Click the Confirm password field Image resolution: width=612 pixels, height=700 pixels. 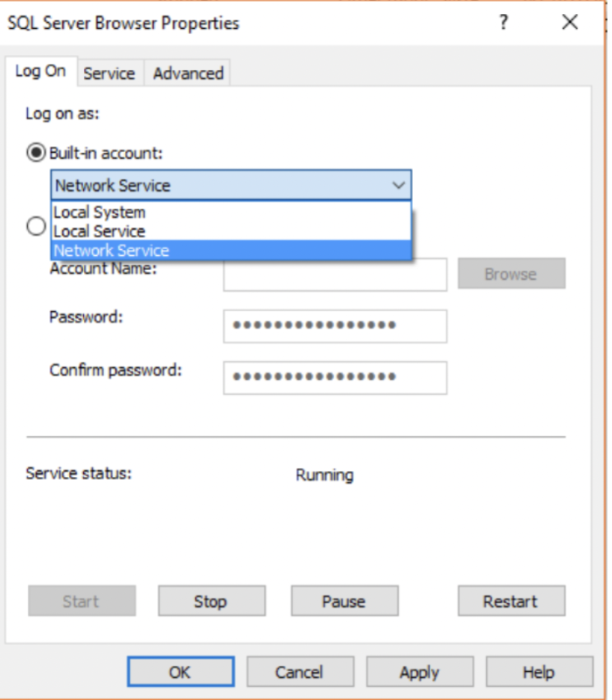coord(335,378)
